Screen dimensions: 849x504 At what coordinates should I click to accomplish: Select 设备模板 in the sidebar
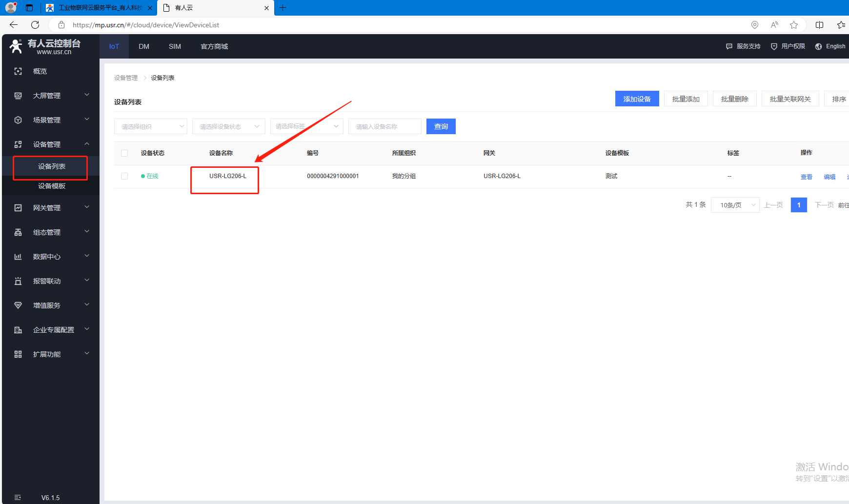point(52,186)
